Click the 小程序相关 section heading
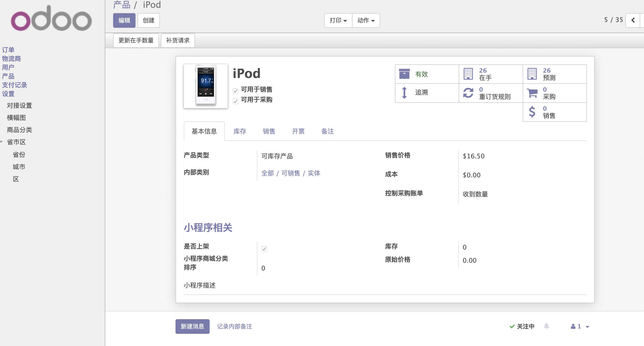The height and width of the screenshot is (346, 644). point(208,227)
